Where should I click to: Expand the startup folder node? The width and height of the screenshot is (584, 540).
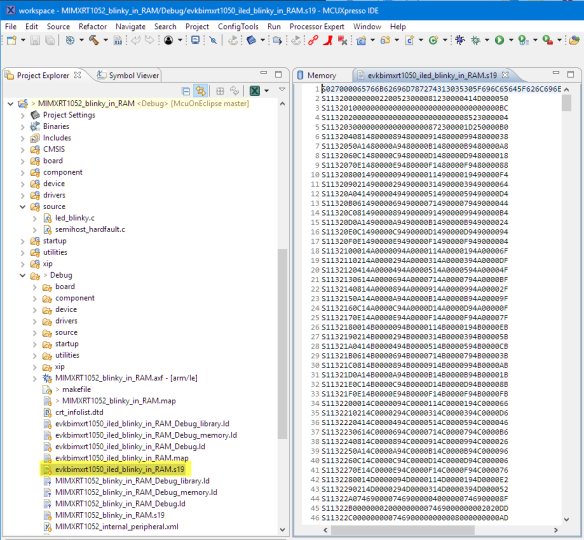[23, 241]
